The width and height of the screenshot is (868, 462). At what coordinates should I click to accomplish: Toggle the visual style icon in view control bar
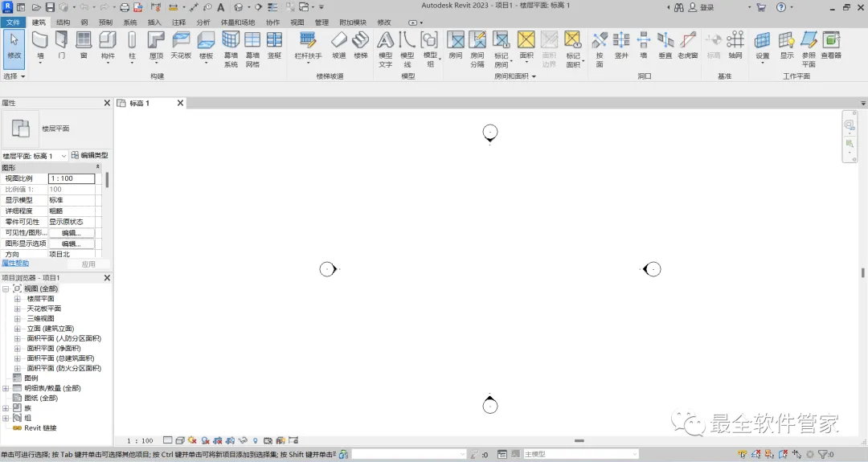tap(180, 440)
